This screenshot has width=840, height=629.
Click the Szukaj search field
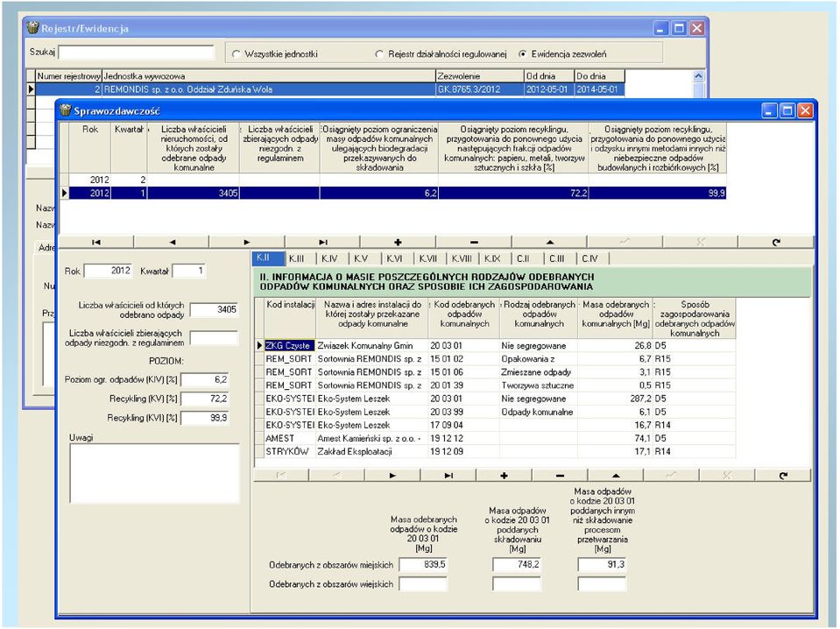pos(136,52)
